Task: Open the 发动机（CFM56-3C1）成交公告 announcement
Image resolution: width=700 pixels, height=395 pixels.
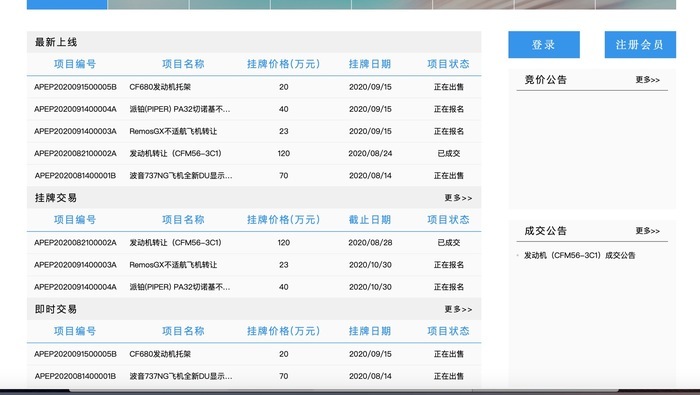Action: pos(579,255)
